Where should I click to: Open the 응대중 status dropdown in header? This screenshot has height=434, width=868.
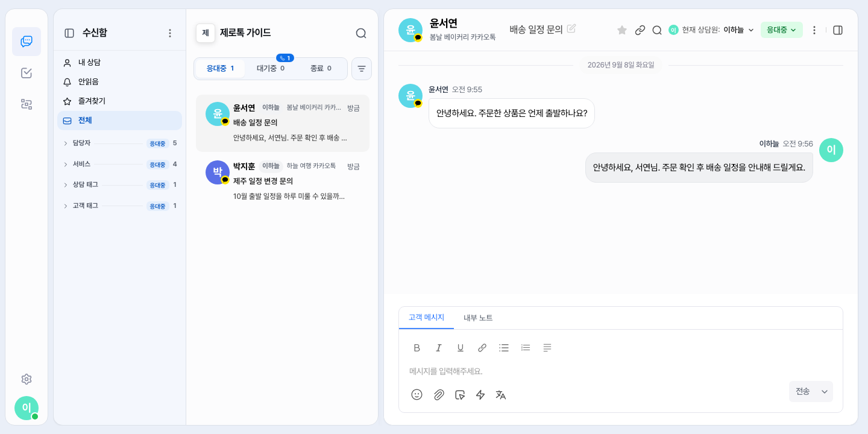point(781,30)
